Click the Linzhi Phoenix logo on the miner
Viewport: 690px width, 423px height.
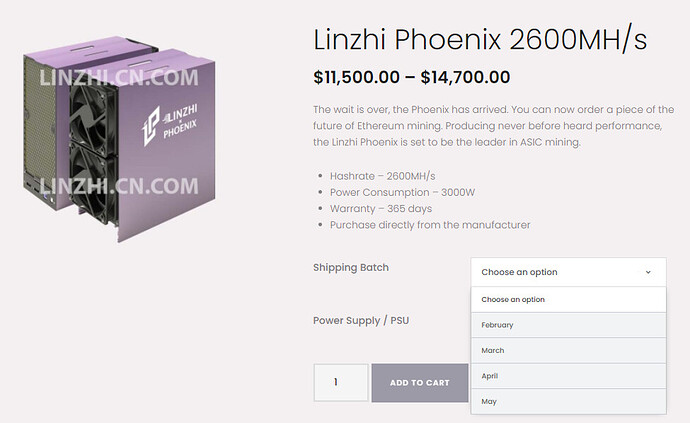click(x=170, y=125)
